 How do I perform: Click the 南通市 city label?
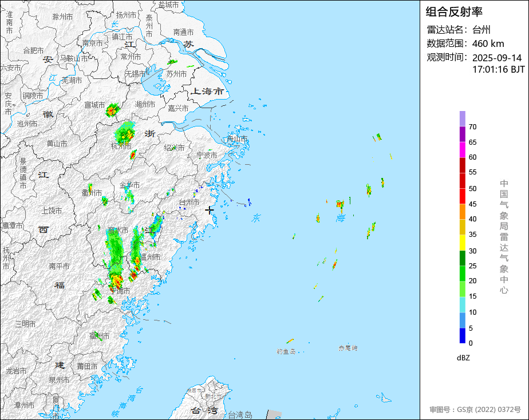(183, 32)
